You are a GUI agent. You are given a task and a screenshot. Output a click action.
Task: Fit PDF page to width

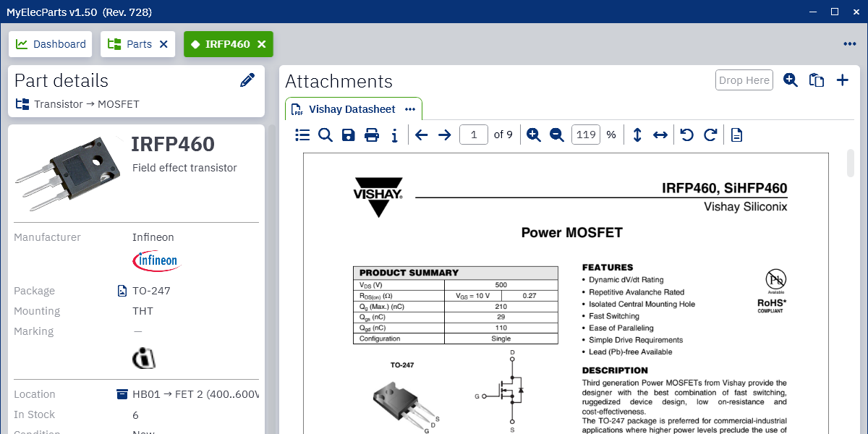pos(660,135)
